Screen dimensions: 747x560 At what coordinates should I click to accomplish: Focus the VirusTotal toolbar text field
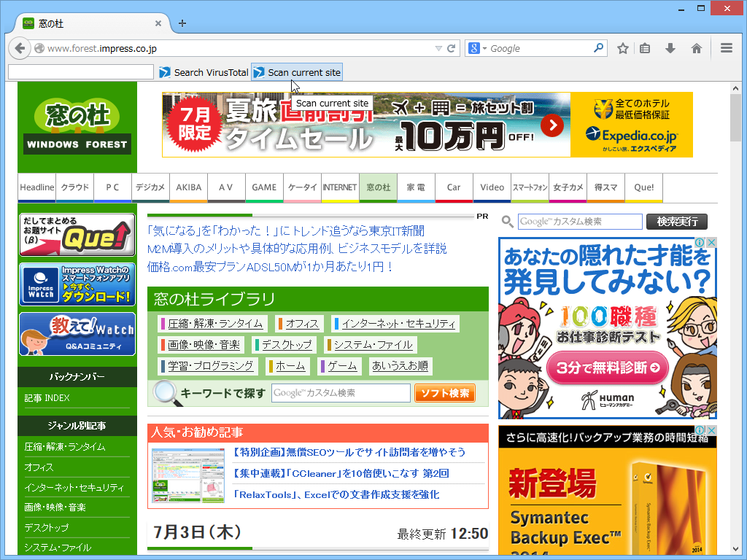(x=81, y=72)
